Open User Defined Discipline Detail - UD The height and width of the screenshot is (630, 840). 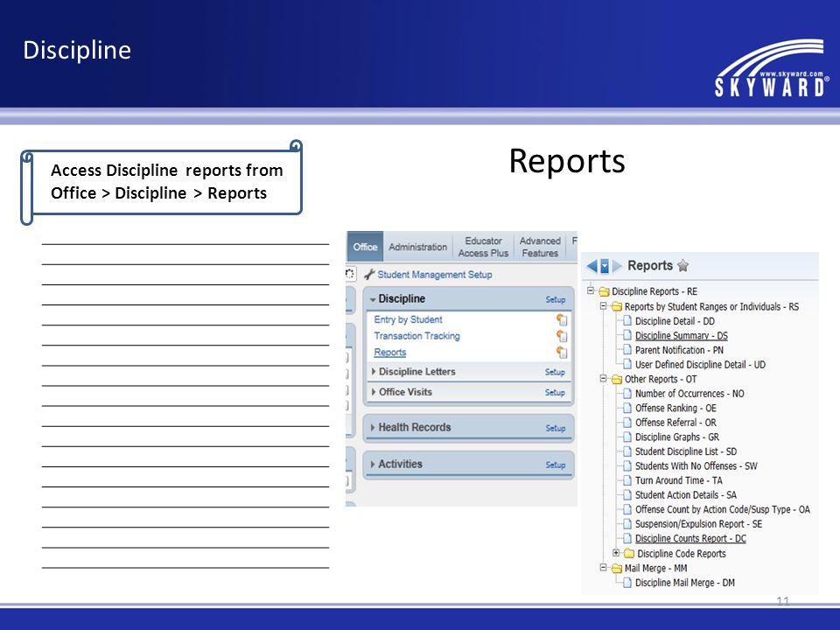(700, 364)
